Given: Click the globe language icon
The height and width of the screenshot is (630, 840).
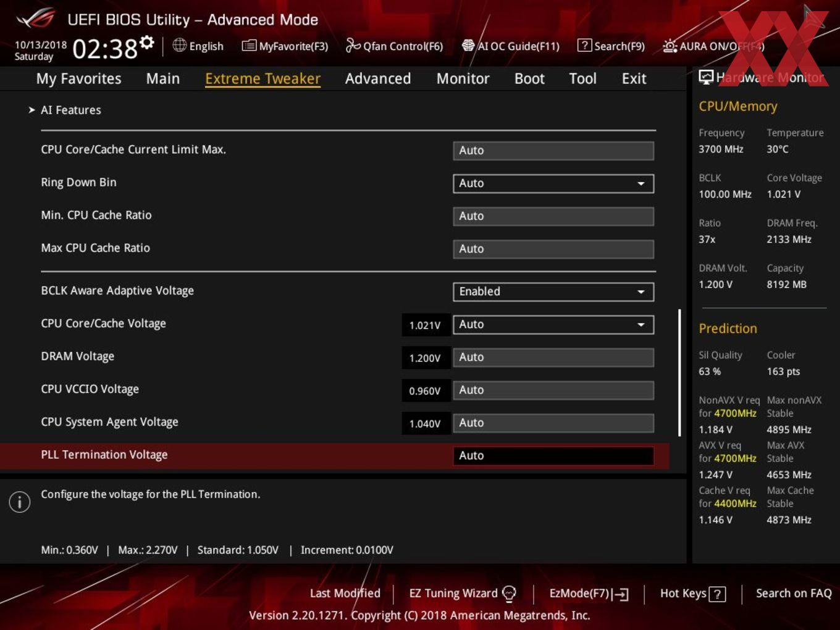Looking at the screenshot, I should [179, 45].
